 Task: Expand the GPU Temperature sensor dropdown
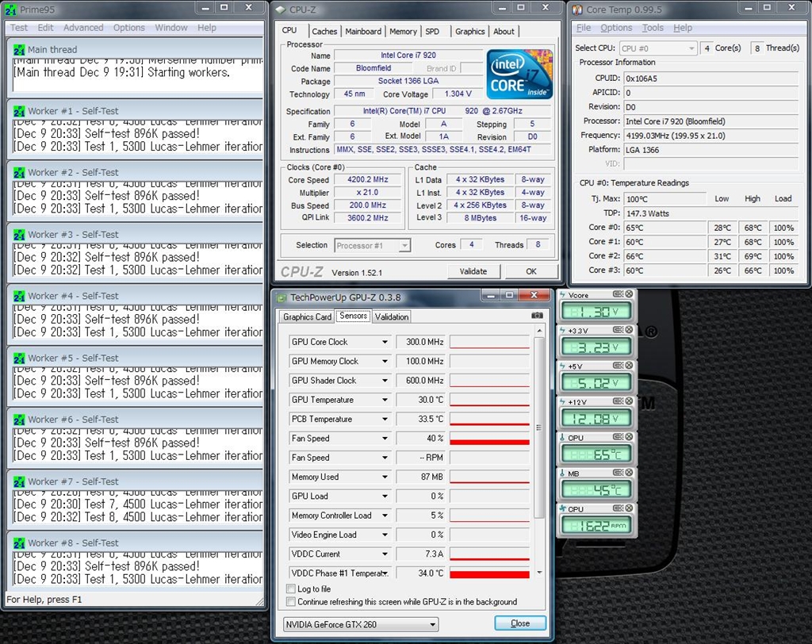coord(385,400)
